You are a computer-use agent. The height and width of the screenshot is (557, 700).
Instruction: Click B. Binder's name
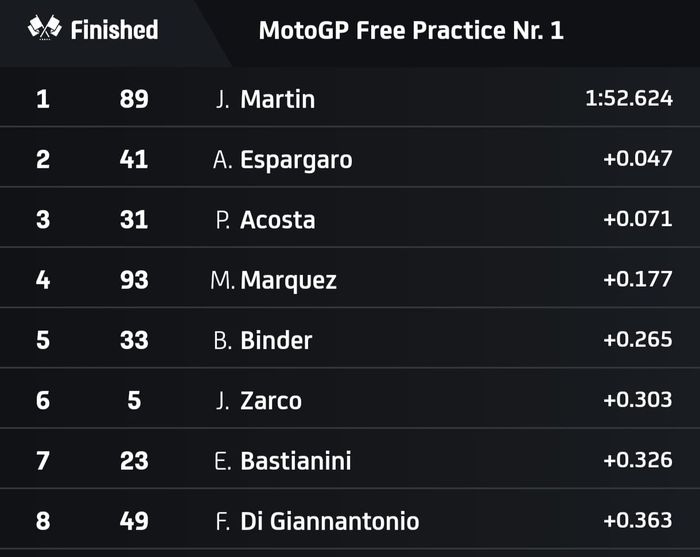(x=263, y=340)
